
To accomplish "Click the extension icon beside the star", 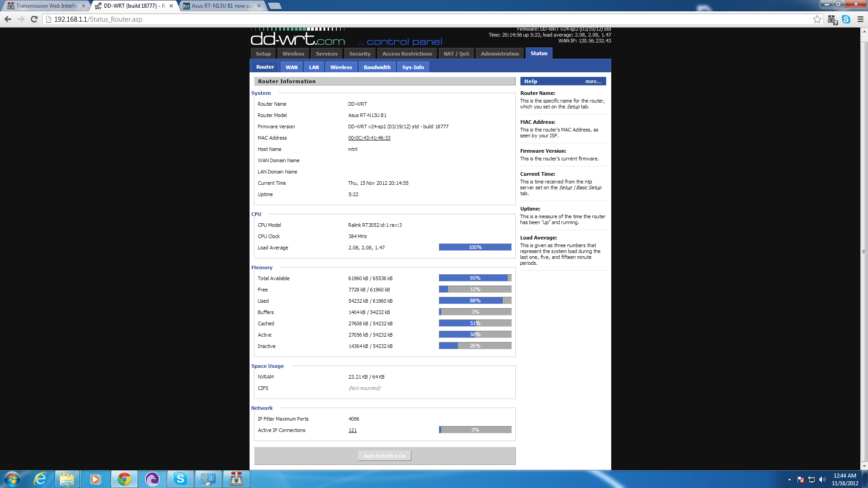I will pos(832,19).
